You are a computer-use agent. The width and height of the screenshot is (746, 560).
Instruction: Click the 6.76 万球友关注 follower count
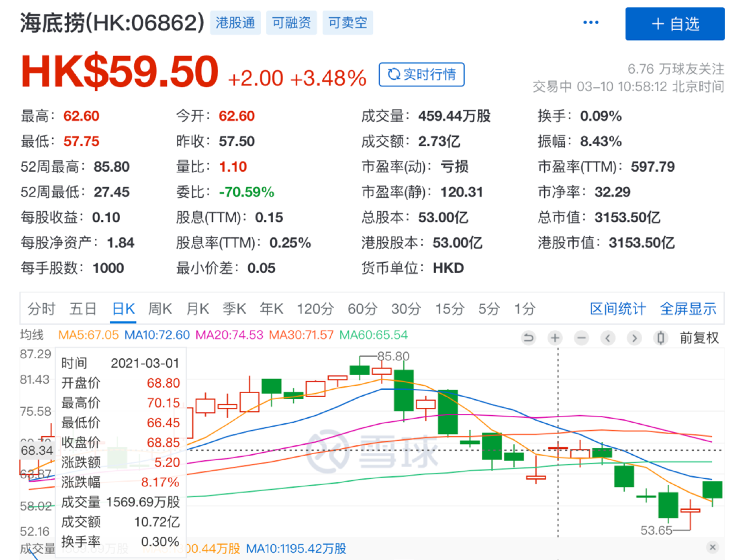[x=676, y=69]
